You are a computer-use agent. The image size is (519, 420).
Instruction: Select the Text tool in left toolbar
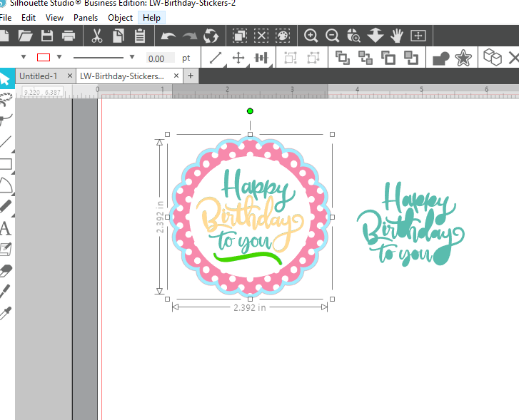[6, 229]
